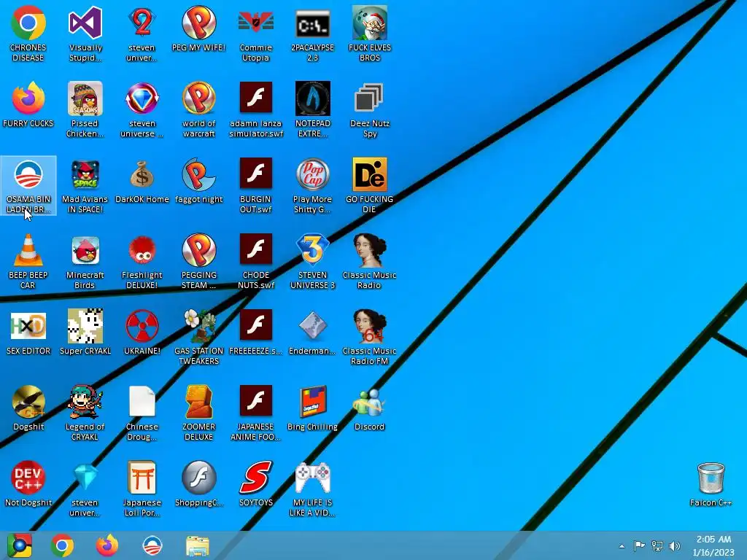The width and height of the screenshot is (747, 560).
Task: Click the taskbar icon with red-white-blue circle logo
Action: tap(152, 545)
